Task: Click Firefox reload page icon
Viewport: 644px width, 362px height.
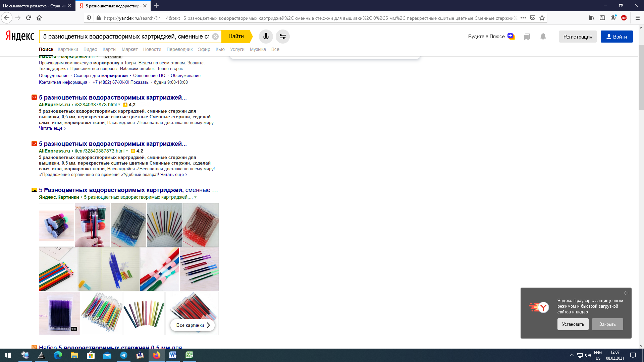Action: point(29,18)
